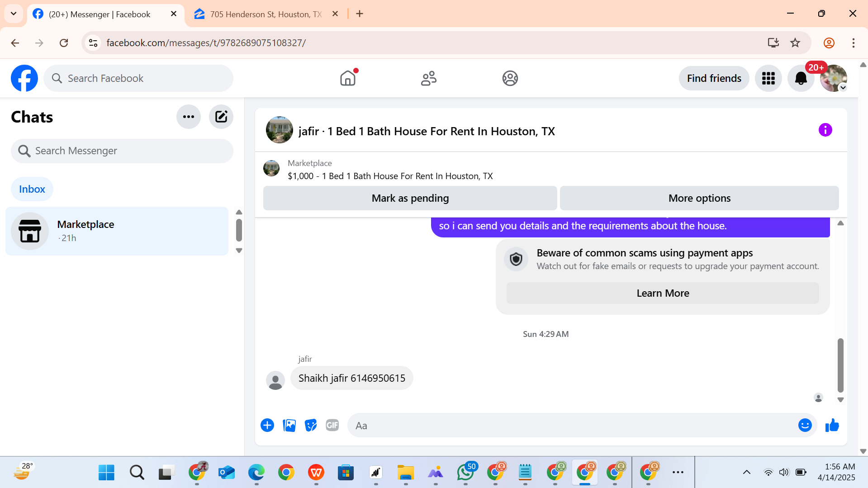Choose a sticker in the composer
The width and height of the screenshot is (868, 488).
click(311, 425)
